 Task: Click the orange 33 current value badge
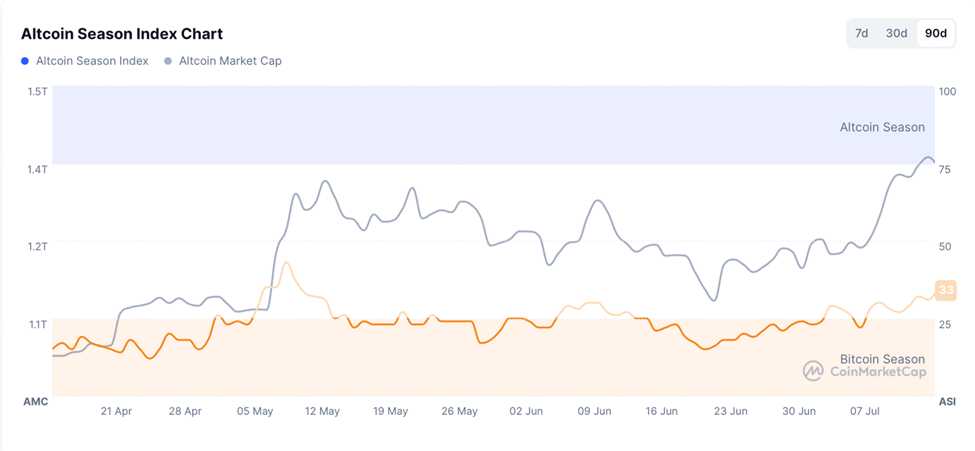pyautogui.click(x=945, y=290)
